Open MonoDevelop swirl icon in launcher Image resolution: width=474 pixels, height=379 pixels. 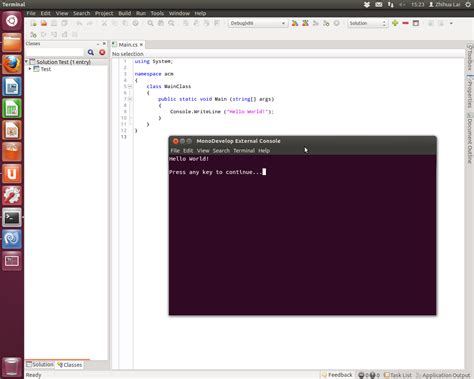coord(12,239)
